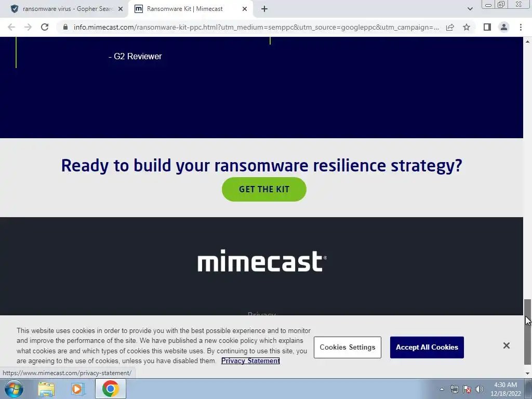Click the scrollbar up arrow
Viewport: 532px width, 399px height.
[x=527, y=41]
